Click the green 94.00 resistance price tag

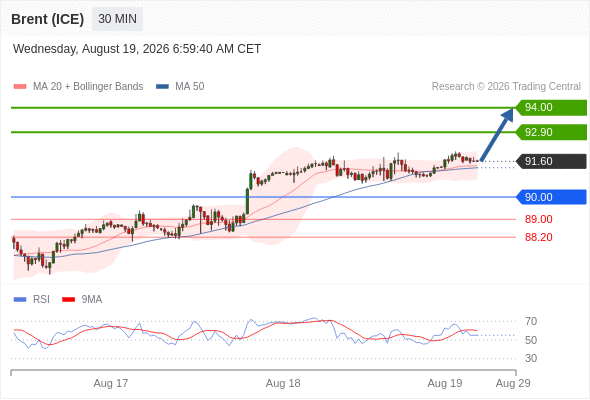coord(551,108)
